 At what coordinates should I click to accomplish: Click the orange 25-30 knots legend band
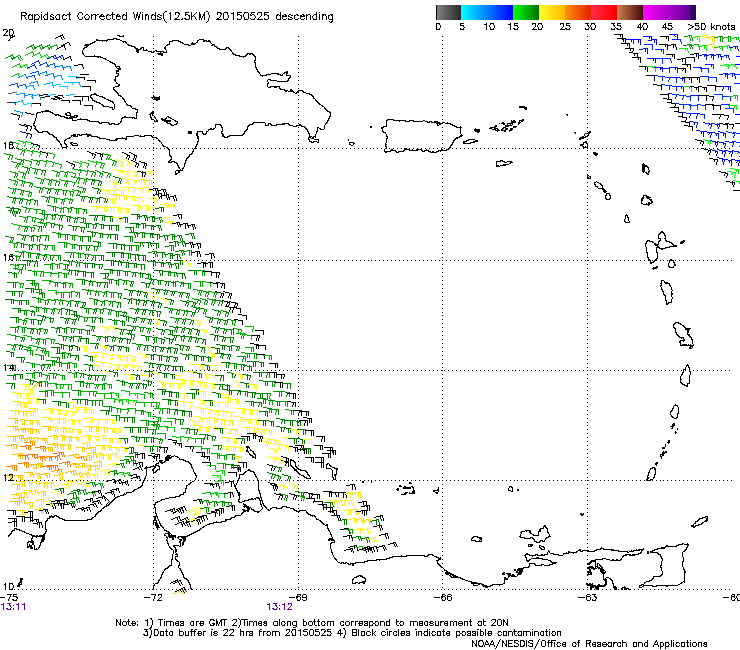578,13
